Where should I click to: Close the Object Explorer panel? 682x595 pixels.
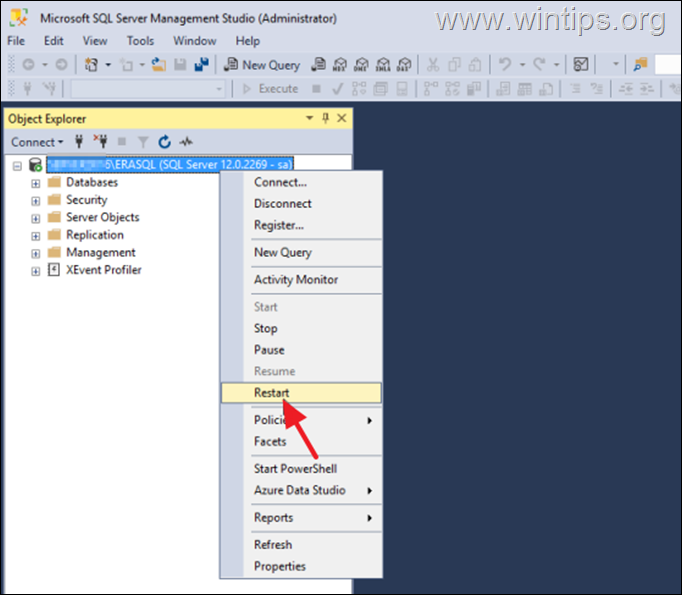coord(342,118)
